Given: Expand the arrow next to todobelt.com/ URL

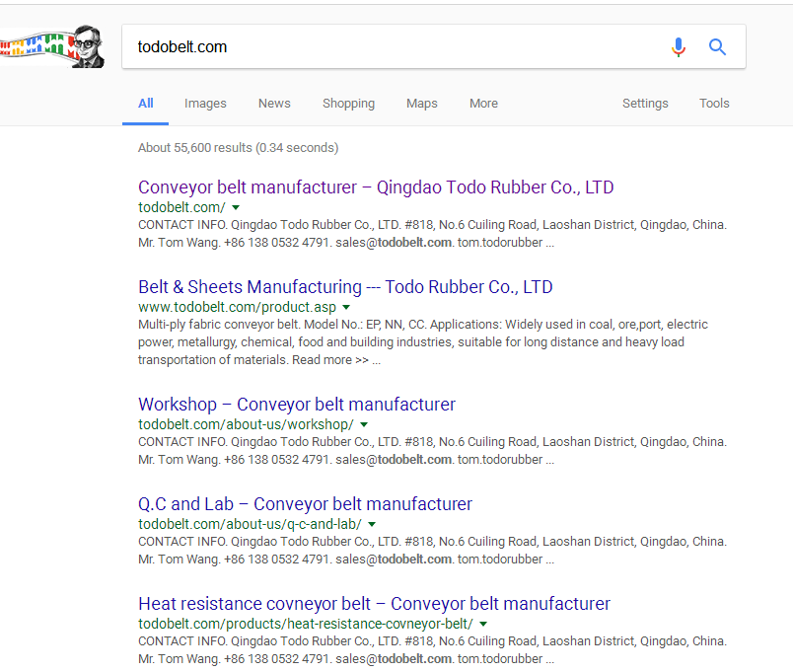Looking at the screenshot, I should click(x=236, y=207).
